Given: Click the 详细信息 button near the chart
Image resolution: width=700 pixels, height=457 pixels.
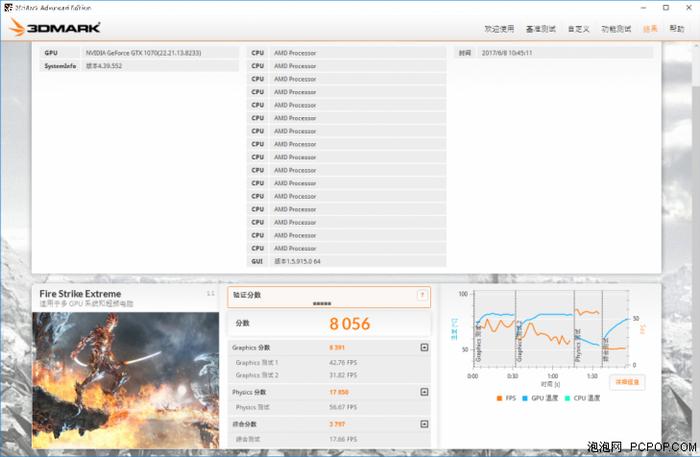Looking at the screenshot, I should click(x=627, y=382).
